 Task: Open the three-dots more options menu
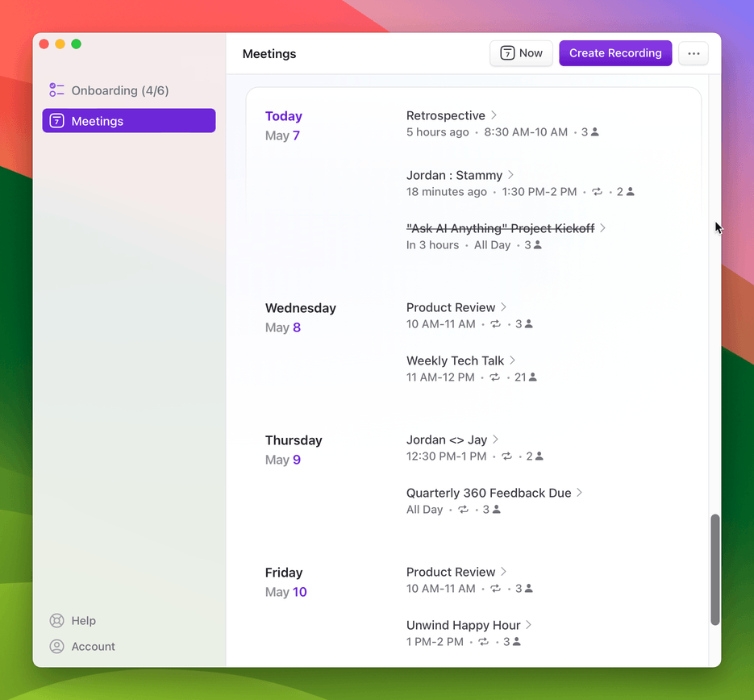coord(694,53)
